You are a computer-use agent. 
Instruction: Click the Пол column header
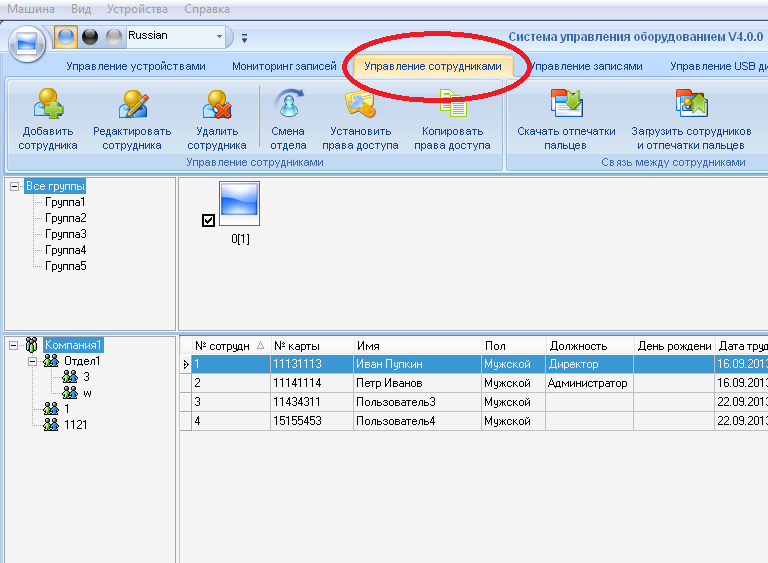(x=514, y=346)
